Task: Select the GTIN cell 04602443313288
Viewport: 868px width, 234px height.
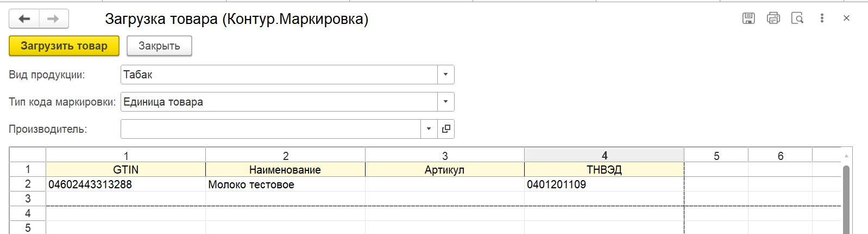Action: [125, 184]
